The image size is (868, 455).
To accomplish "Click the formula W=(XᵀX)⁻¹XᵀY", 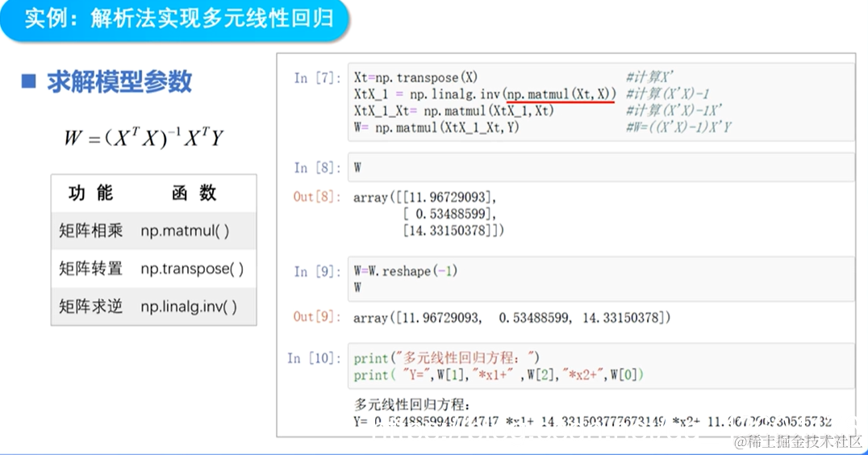I will (144, 136).
